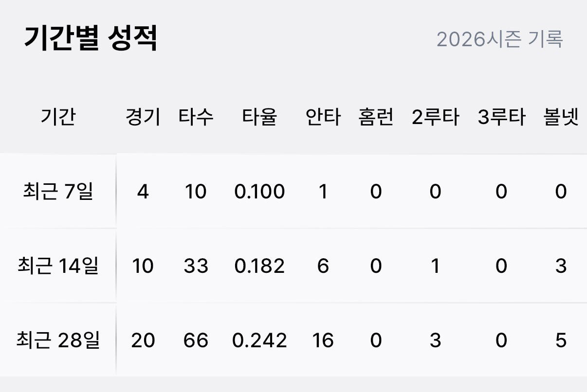587x392 pixels.
Task: Sort by the 3루타 column header
Action: (501, 118)
